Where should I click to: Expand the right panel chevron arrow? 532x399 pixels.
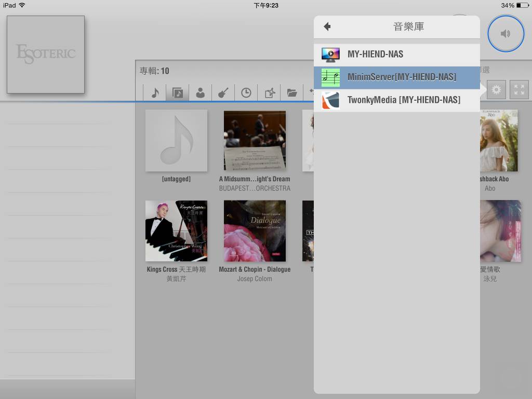click(x=482, y=89)
